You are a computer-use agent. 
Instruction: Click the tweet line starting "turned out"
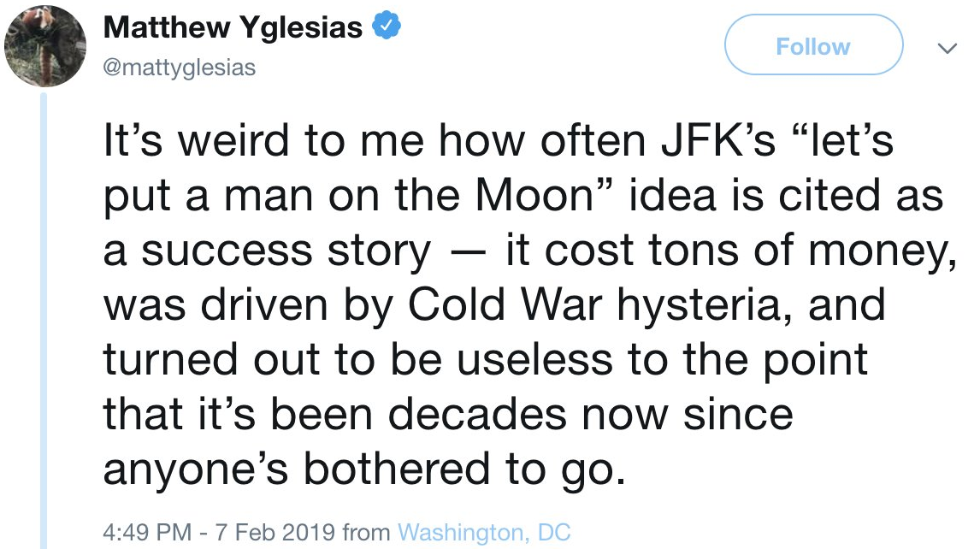[x=485, y=360]
